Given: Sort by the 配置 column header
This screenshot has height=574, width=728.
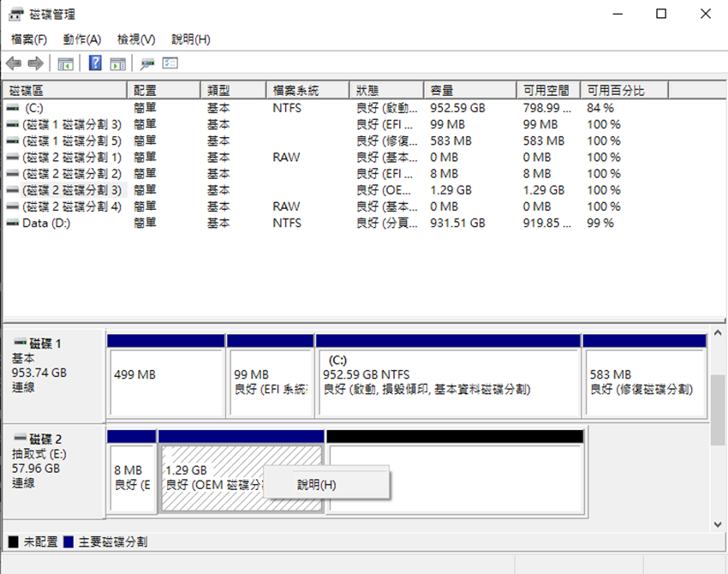Looking at the screenshot, I should pyautogui.click(x=164, y=90).
